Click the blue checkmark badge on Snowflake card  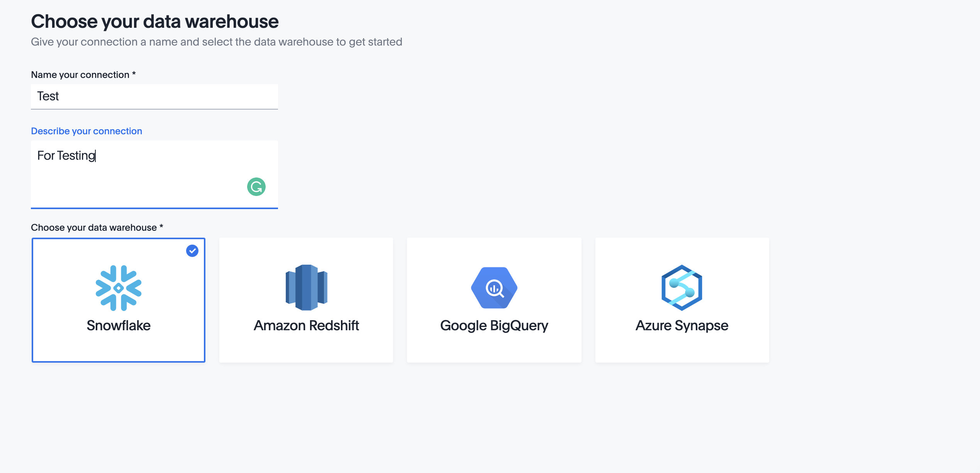coord(192,251)
